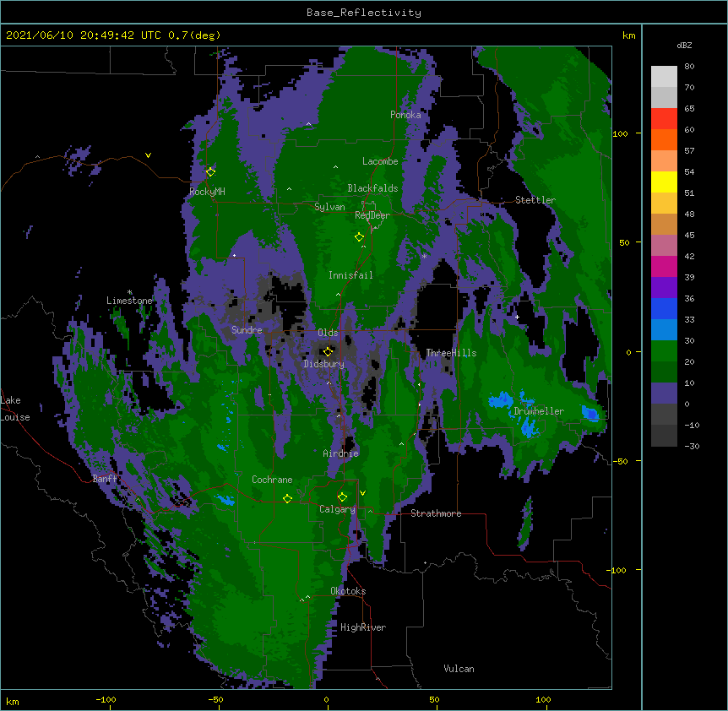Click the Blackfalds town label
The height and width of the screenshot is (711, 728).
[372, 188]
